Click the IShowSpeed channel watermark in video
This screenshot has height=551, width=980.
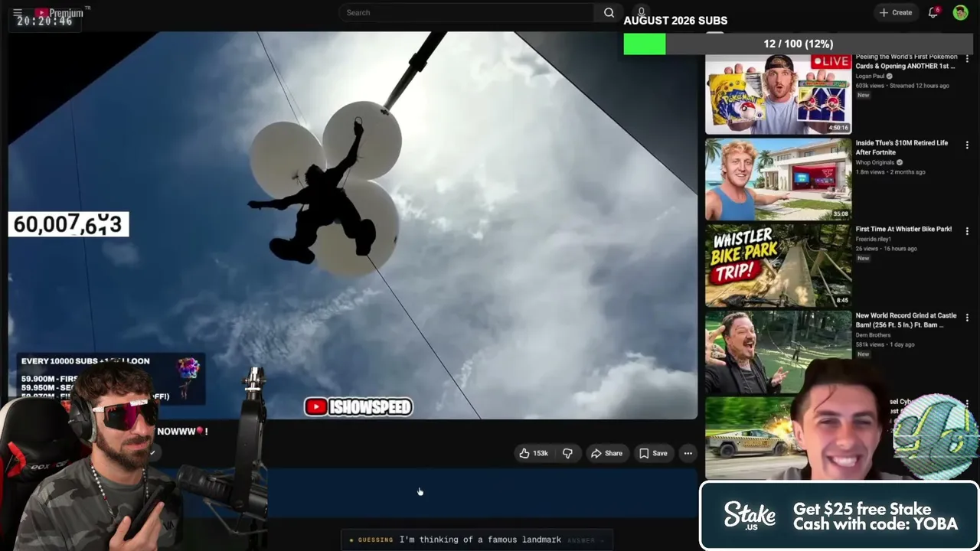tap(358, 407)
